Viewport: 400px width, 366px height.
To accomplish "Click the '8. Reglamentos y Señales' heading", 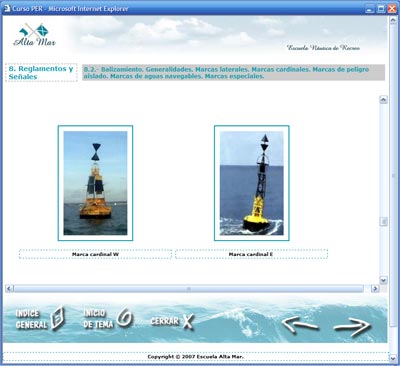I will tap(41, 72).
